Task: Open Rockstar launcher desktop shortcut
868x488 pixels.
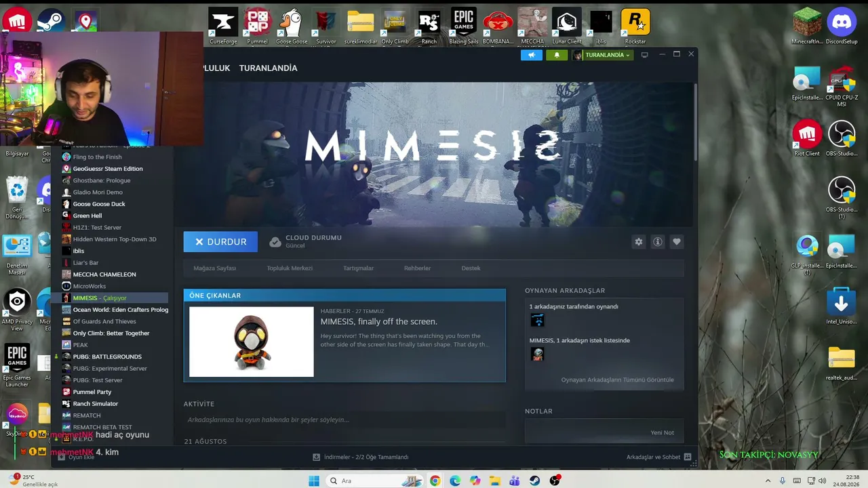Action: (x=635, y=27)
